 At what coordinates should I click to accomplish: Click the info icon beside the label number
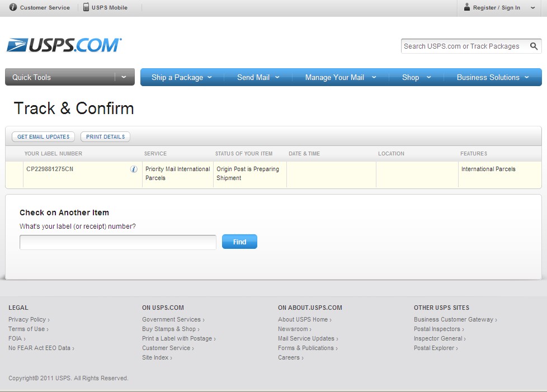(x=134, y=169)
